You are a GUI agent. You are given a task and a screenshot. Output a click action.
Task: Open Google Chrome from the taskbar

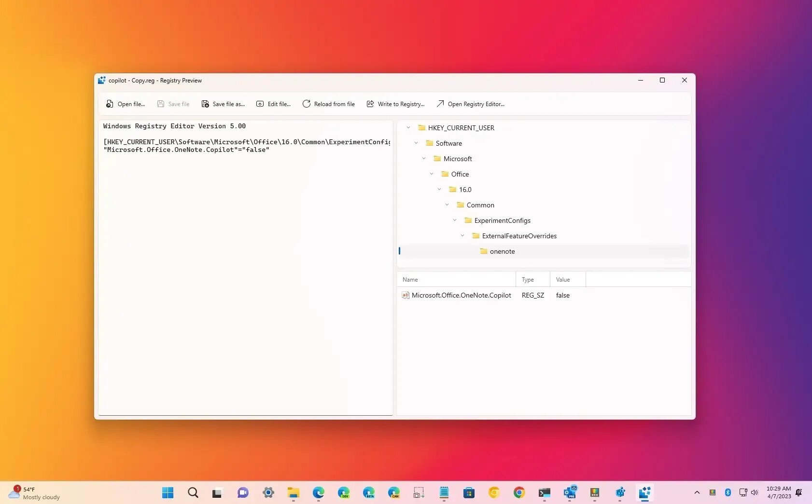[519, 492]
